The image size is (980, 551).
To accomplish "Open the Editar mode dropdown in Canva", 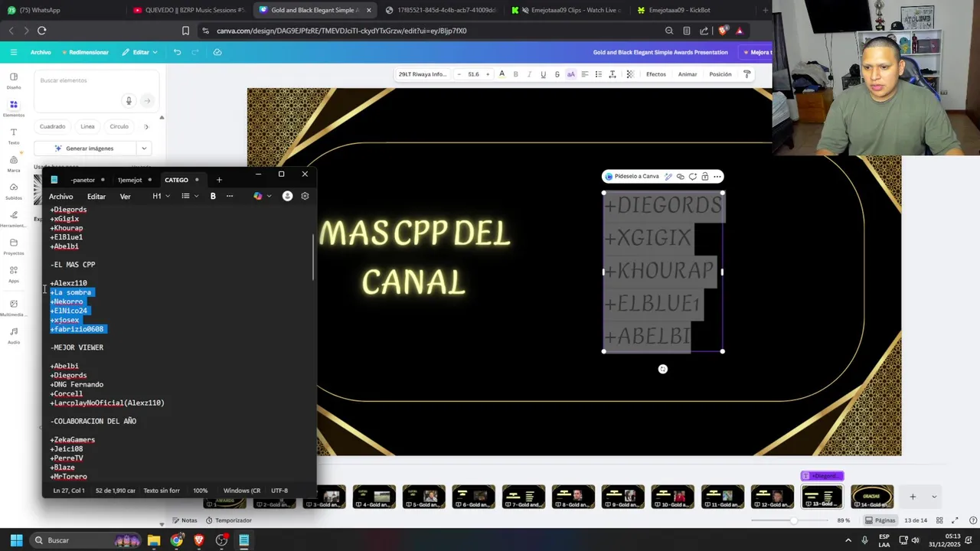I will tap(139, 52).
